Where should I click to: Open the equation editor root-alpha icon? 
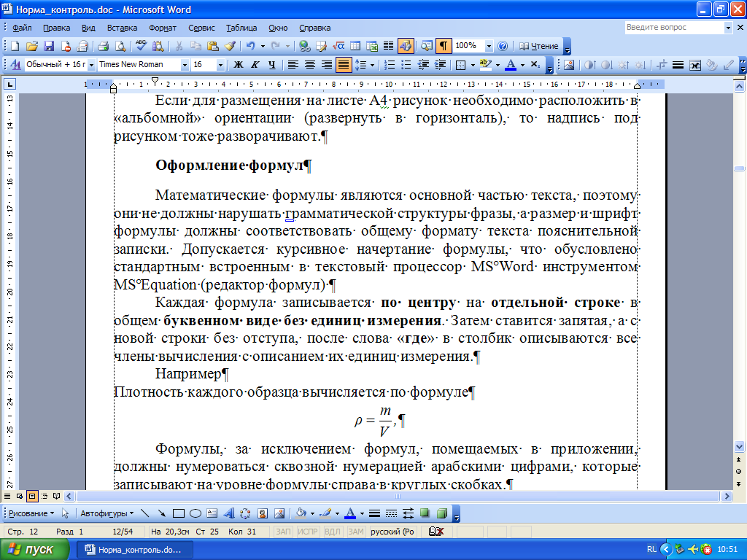(x=338, y=46)
